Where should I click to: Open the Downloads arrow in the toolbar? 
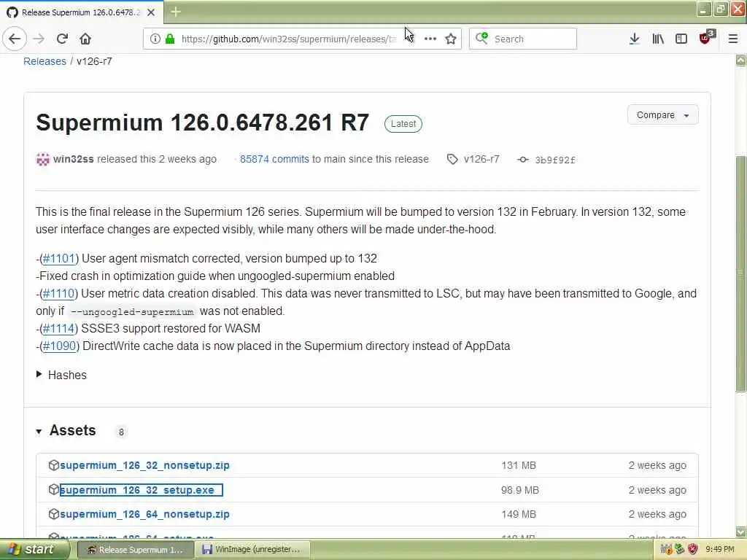[x=634, y=39]
